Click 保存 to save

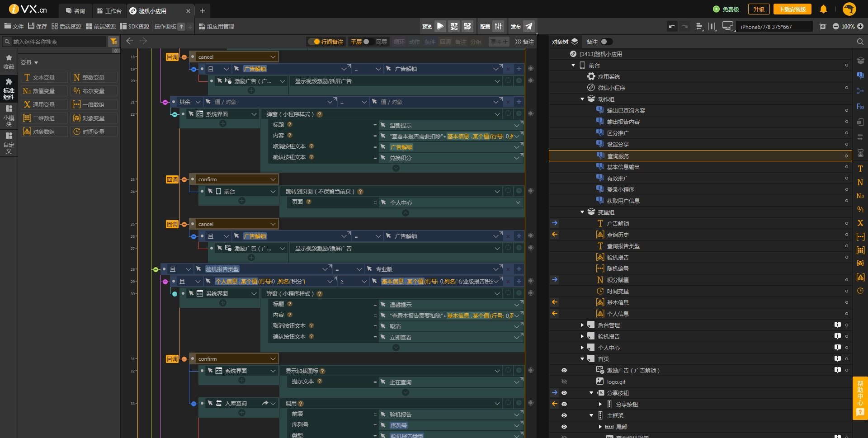click(x=38, y=26)
